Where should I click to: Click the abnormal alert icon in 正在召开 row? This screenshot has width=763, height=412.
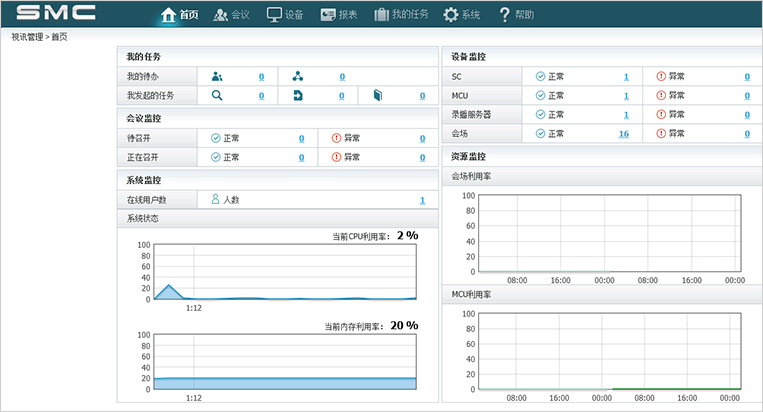[336, 157]
